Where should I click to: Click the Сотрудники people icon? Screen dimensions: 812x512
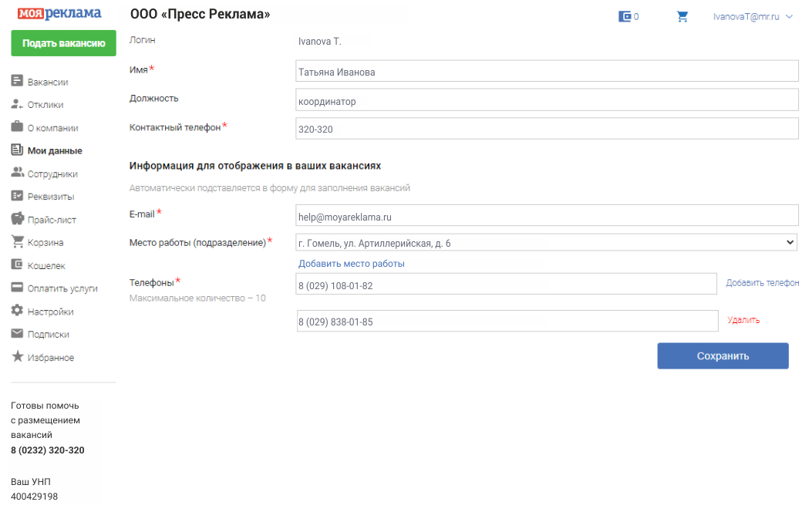coord(17,173)
